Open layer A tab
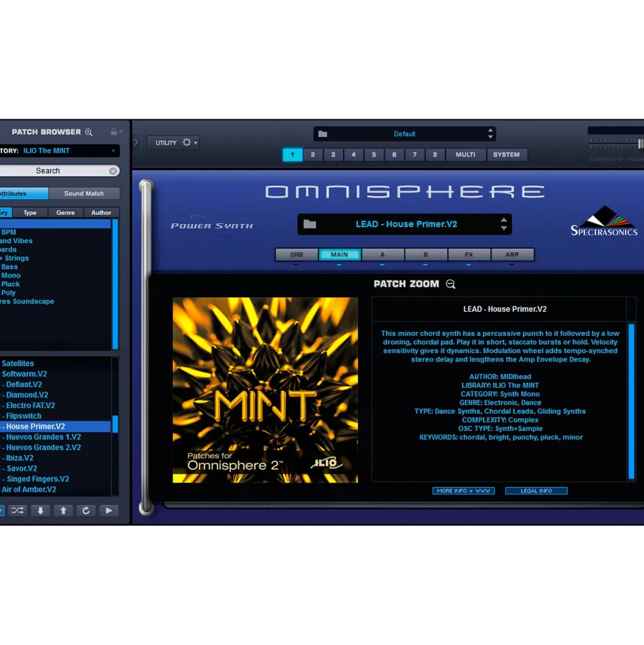The height and width of the screenshot is (645, 644). 382,255
